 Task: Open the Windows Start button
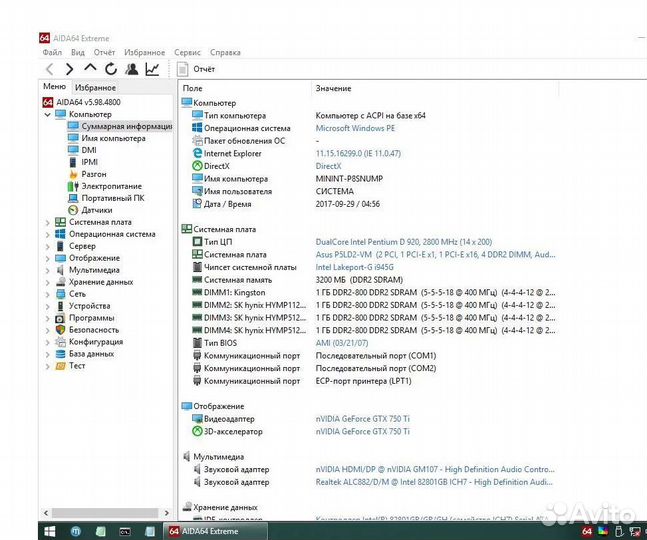point(50,531)
